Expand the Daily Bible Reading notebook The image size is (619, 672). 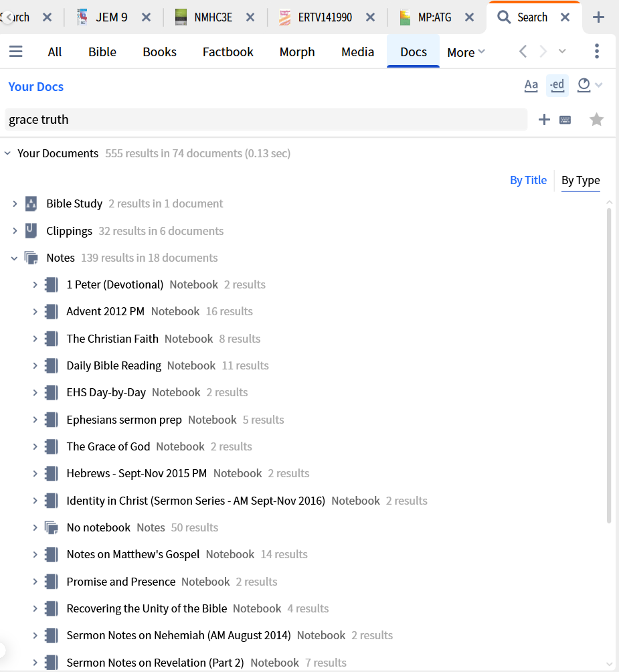[35, 365]
